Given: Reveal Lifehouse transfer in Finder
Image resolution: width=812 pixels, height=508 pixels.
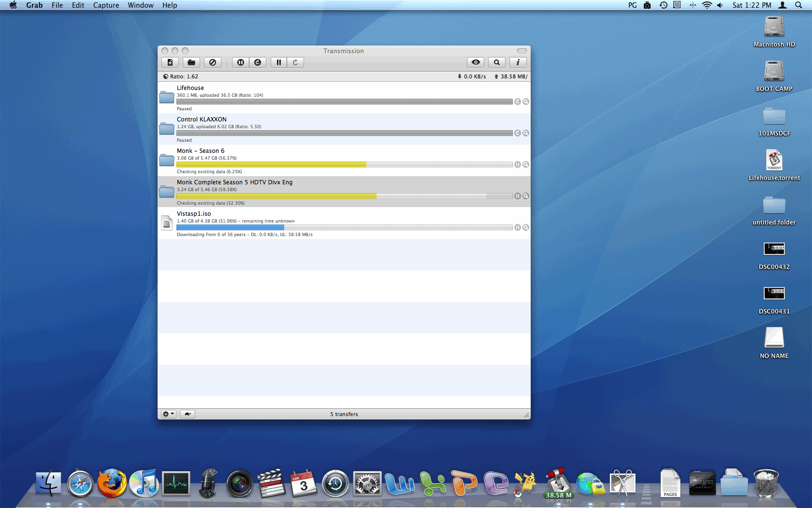Looking at the screenshot, I should click(x=526, y=102).
